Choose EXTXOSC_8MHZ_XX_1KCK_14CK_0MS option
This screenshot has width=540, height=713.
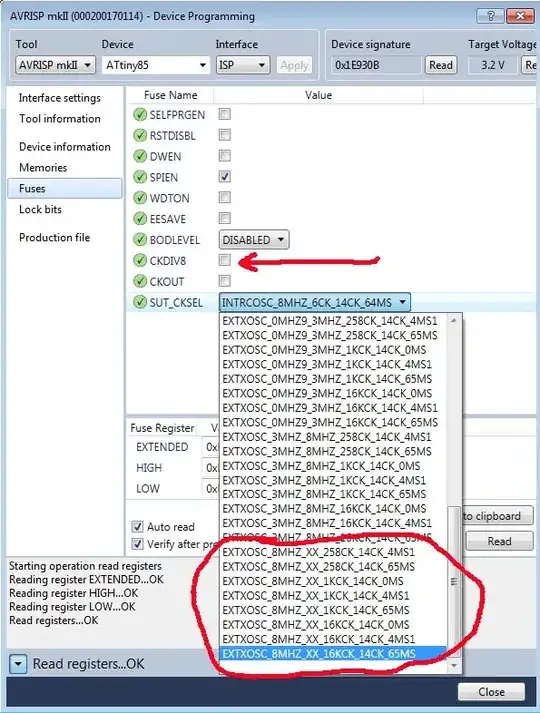coord(333,581)
